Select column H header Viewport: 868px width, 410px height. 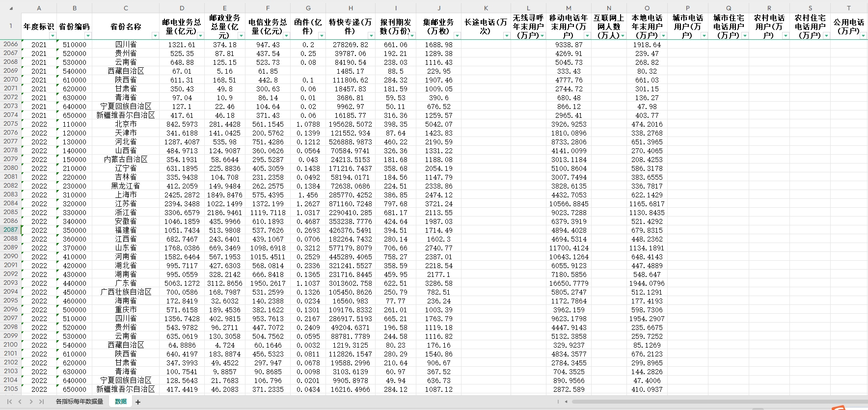point(351,8)
